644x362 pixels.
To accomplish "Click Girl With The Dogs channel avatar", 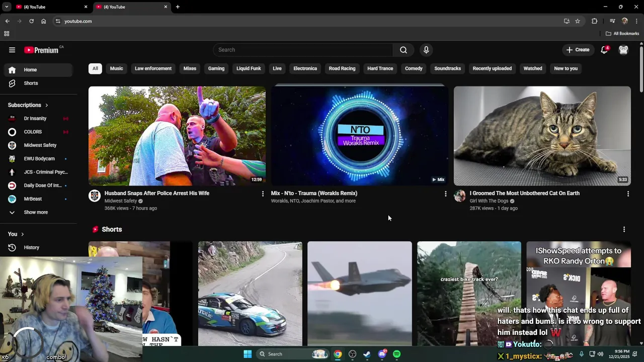I will (x=460, y=196).
